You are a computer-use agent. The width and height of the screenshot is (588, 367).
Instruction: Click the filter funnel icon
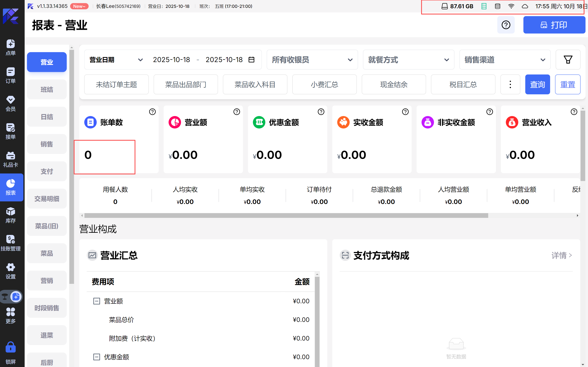point(568,60)
